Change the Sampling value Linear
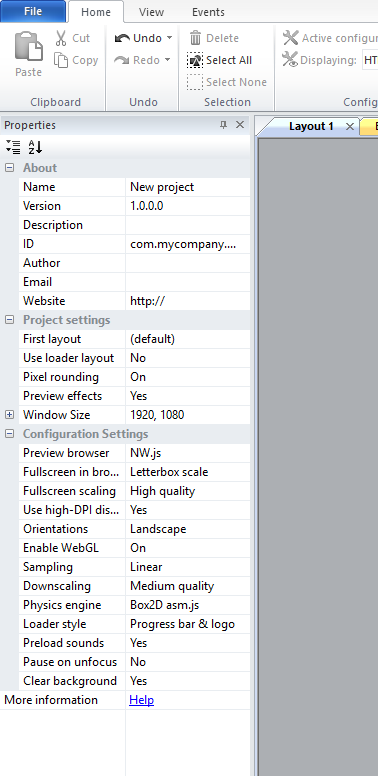Image resolution: width=378 pixels, height=776 pixels. [x=188, y=567]
